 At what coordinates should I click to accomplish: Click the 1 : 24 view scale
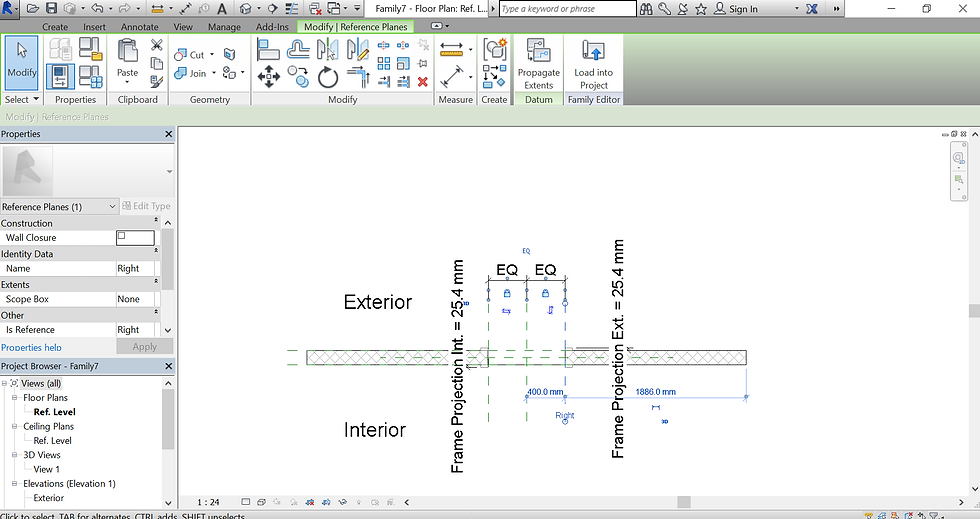coord(208,501)
